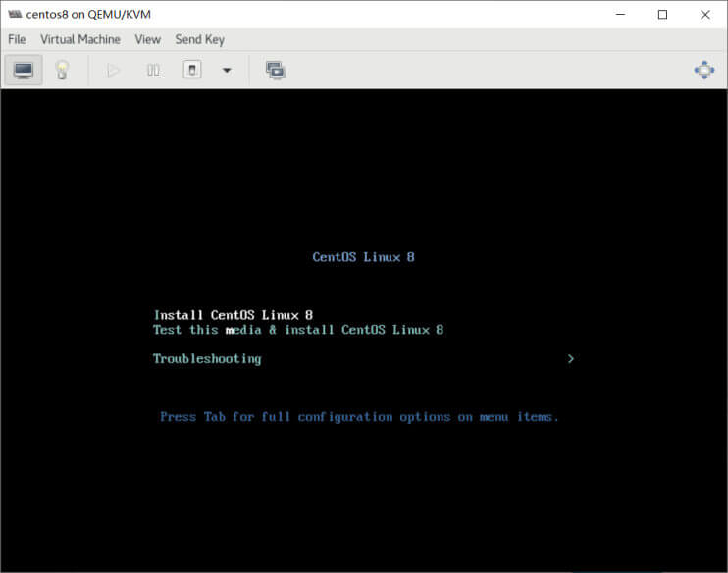Show virtual hardware details lightbulb

pyautogui.click(x=62, y=70)
